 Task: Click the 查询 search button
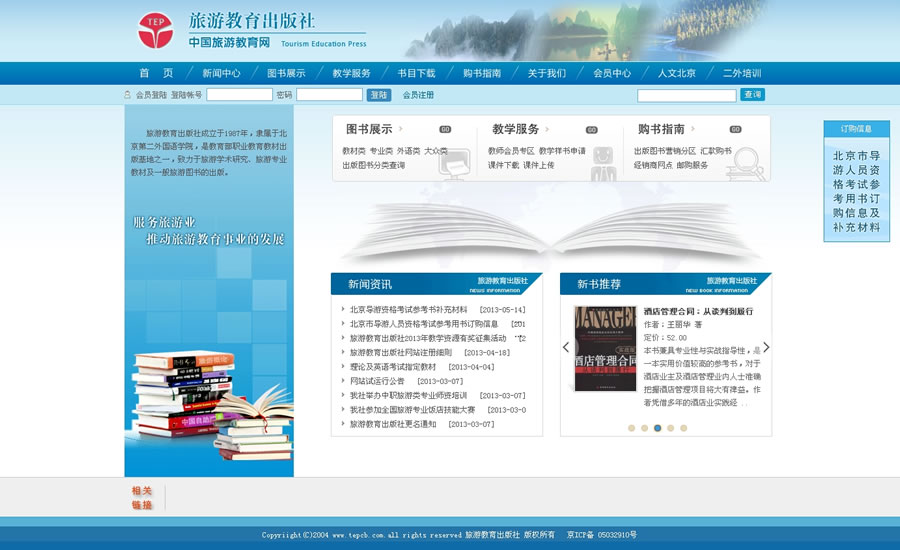tap(752, 95)
